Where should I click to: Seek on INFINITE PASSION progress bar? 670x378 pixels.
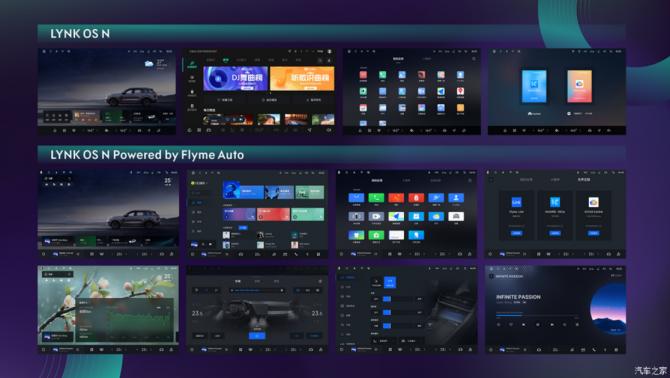(x=537, y=314)
